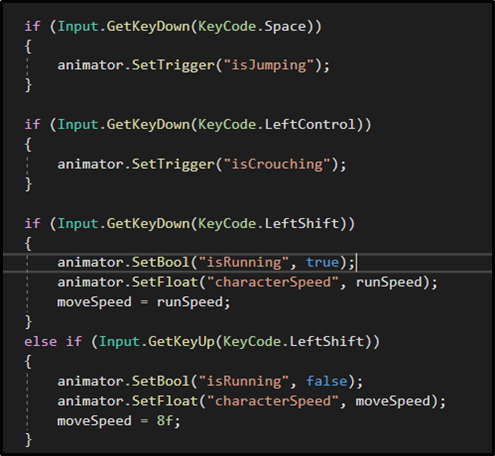The width and height of the screenshot is (495, 456).
Task: Click the Input class in first if statement
Action: click(x=78, y=27)
